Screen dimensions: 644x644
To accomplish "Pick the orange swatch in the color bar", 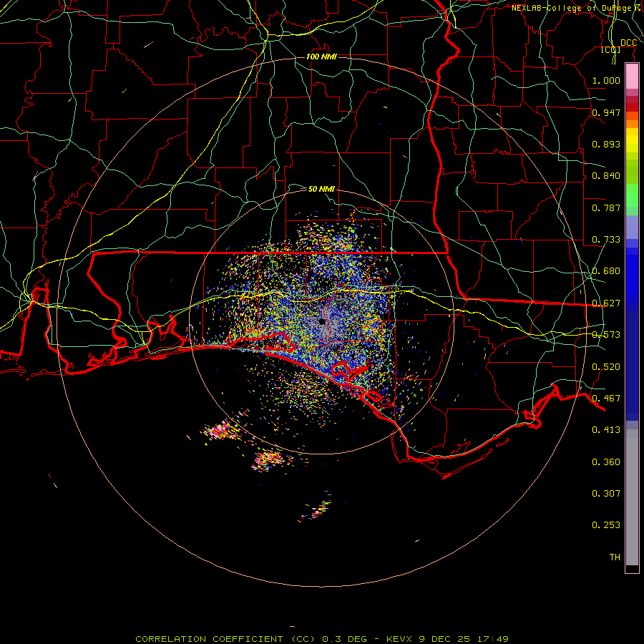I will (632, 124).
